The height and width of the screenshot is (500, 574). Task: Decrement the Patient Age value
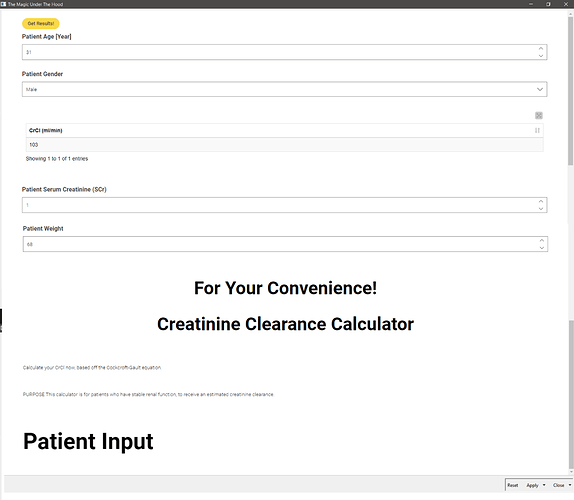pyautogui.click(x=541, y=56)
